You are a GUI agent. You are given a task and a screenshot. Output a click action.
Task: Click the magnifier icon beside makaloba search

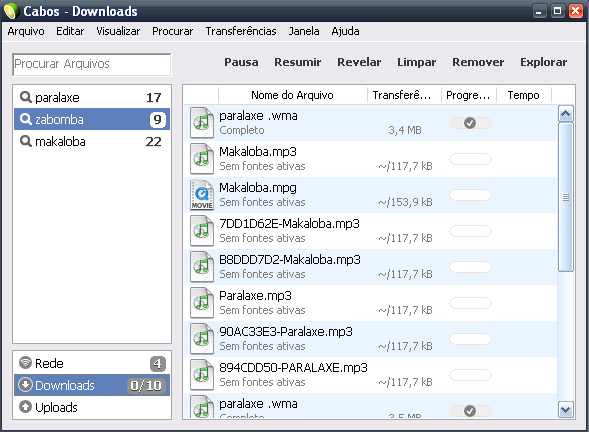point(26,141)
